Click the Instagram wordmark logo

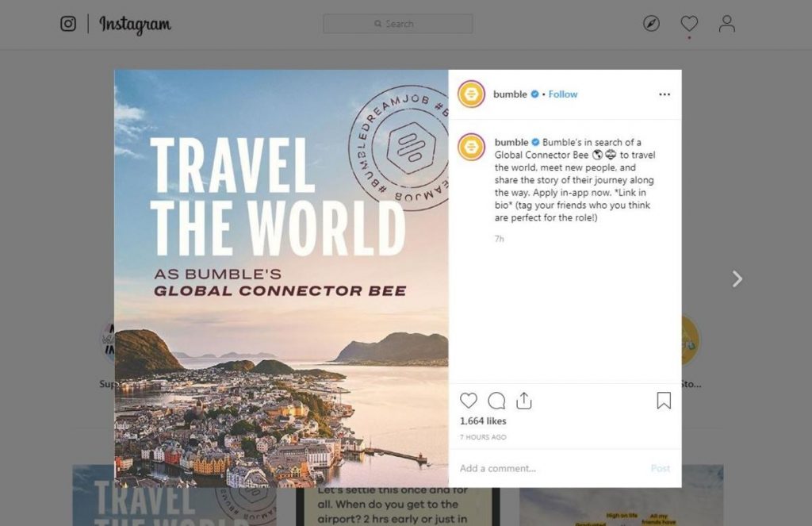[135, 25]
